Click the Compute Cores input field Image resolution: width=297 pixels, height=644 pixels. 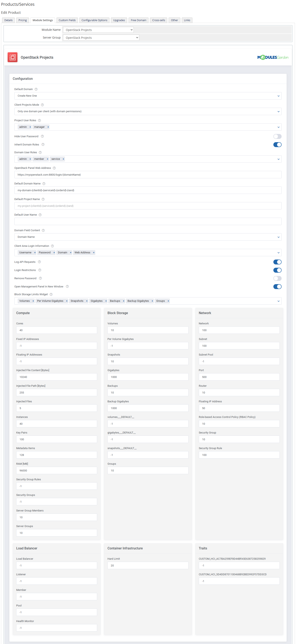pyautogui.click(x=56, y=330)
